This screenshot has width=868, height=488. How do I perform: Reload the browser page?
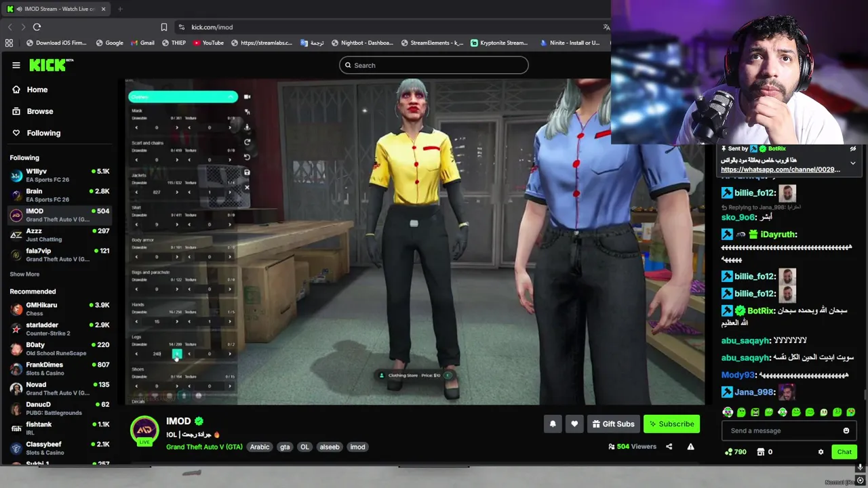37,27
